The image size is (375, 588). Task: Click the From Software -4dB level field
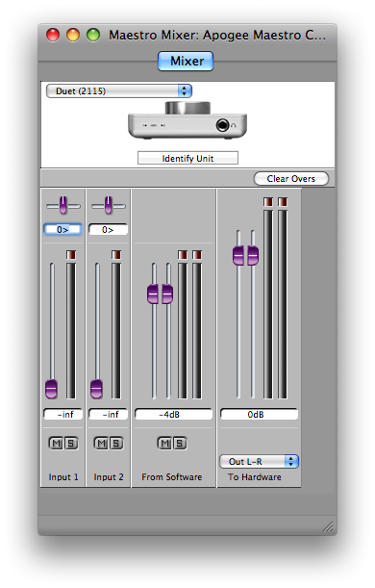[x=173, y=415]
